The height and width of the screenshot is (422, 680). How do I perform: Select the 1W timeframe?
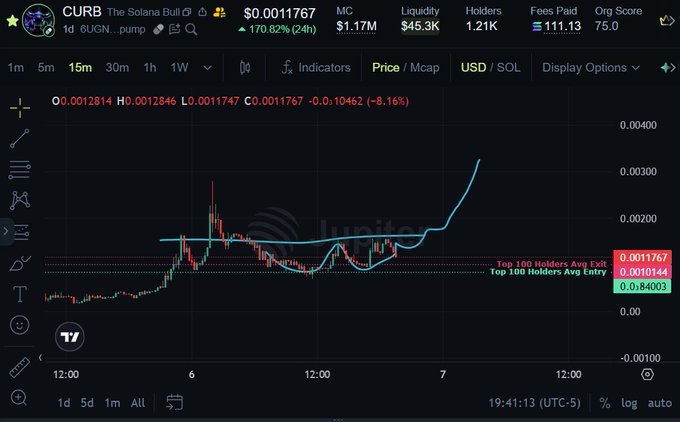coord(179,68)
